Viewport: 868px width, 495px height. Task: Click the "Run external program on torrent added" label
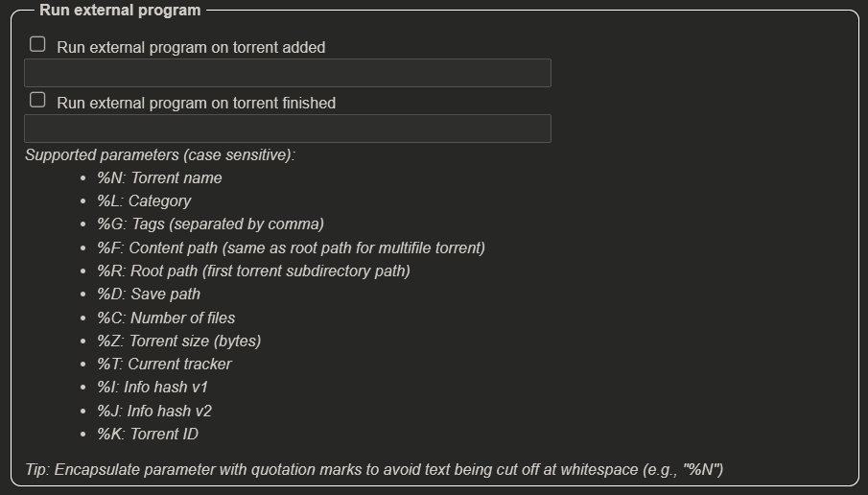(x=191, y=48)
